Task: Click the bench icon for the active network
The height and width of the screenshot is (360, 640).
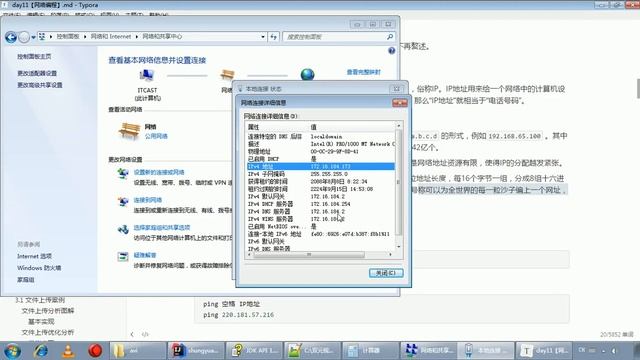Action: [x=129, y=131]
